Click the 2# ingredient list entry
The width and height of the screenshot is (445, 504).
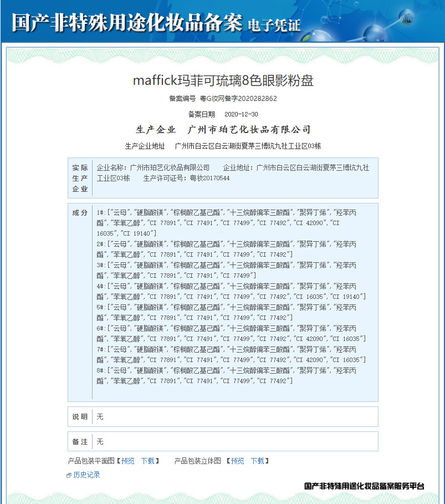coord(227,250)
